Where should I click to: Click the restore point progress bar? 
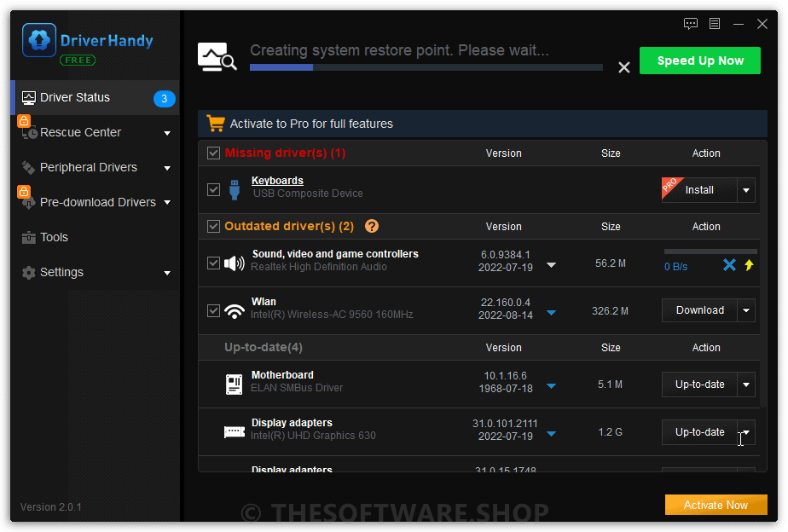426,67
